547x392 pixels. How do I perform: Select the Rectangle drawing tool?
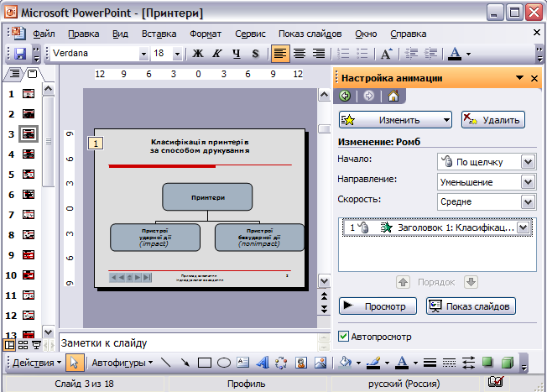pos(205,363)
